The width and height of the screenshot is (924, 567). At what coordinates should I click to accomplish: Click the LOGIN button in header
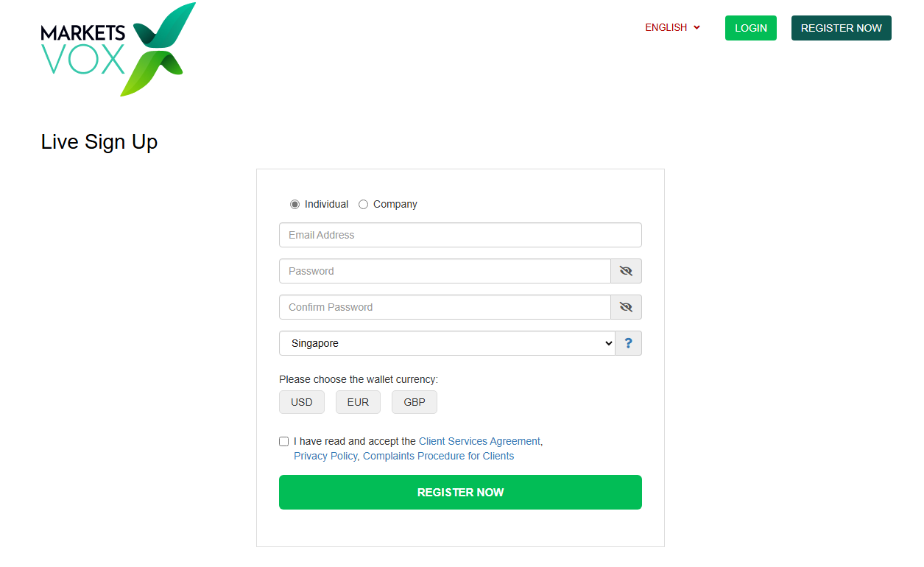[750, 28]
